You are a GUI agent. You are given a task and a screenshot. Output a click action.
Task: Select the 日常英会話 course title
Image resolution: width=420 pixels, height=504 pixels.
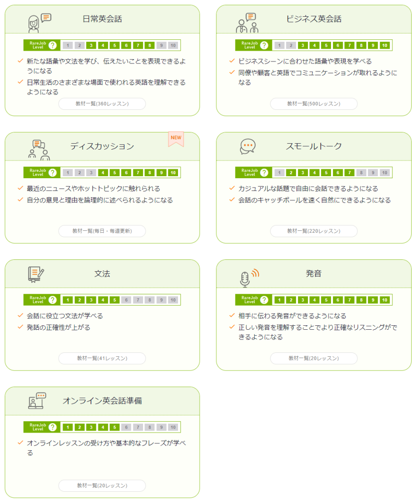(x=102, y=19)
